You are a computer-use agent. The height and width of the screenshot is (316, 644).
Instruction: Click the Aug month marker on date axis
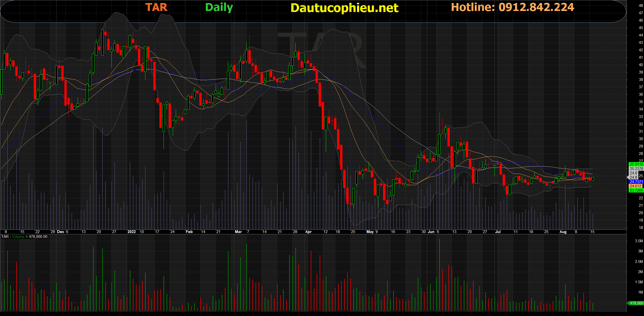563,232
